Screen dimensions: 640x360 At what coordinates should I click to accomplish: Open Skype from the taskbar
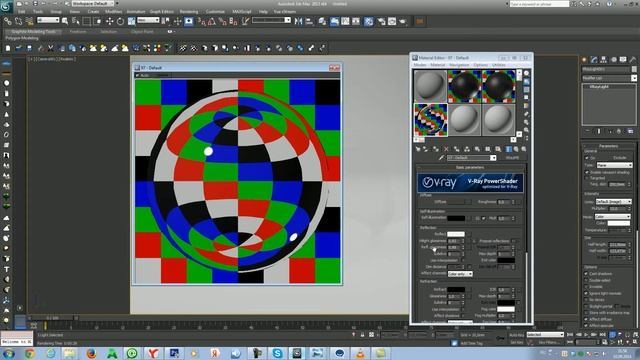pyautogui.click(x=277, y=353)
